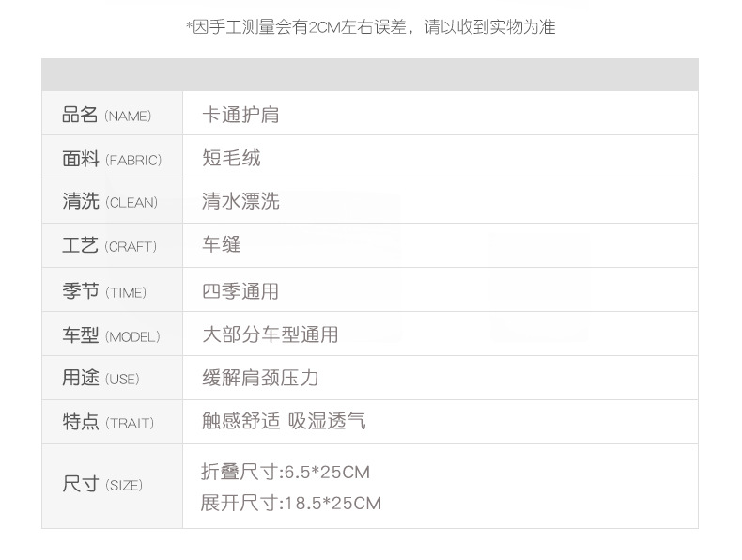Select the 短毛绒 fabric value

[231, 158]
